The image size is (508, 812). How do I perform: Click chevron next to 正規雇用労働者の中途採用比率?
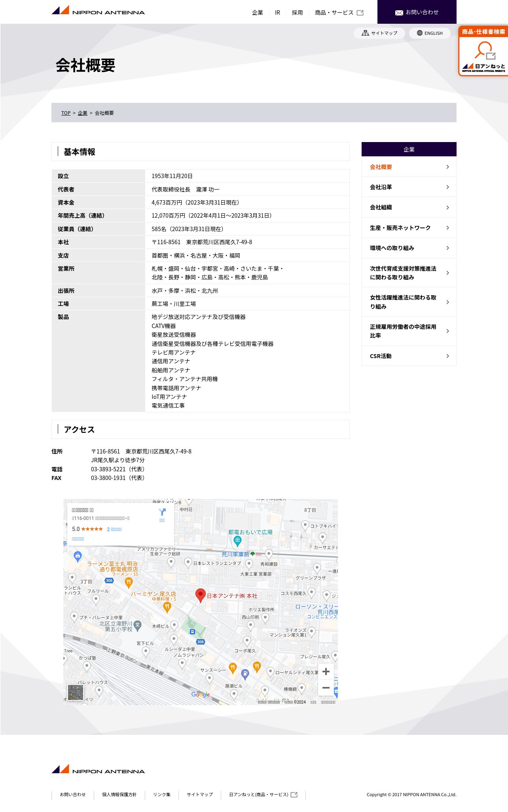[x=447, y=331]
